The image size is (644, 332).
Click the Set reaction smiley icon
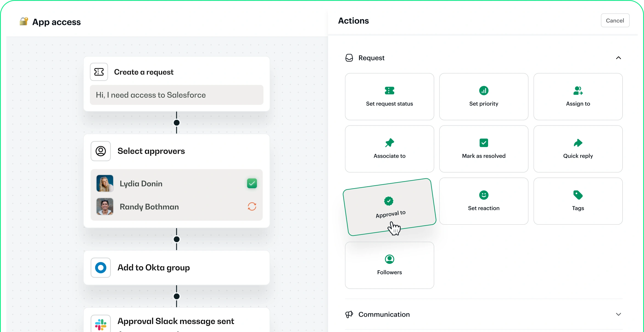(484, 195)
